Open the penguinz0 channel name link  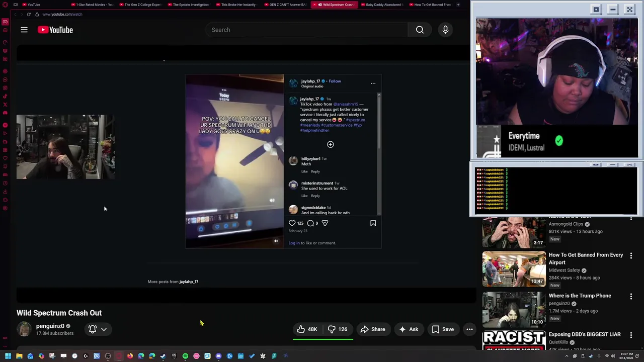point(50,326)
